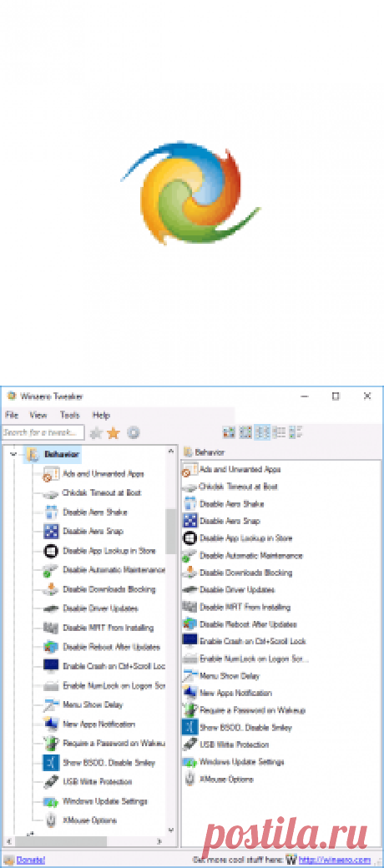
Task: Click the Winaero W logo in status bar
Action: click(291, 860)
